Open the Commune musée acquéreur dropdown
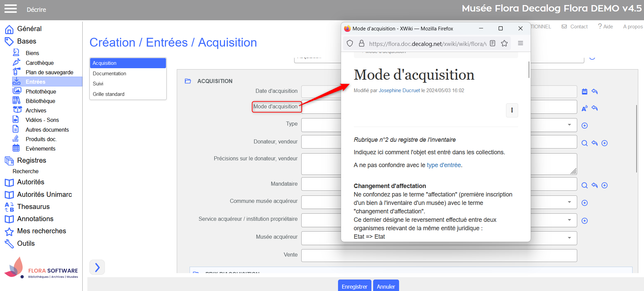 pos(569,202)
